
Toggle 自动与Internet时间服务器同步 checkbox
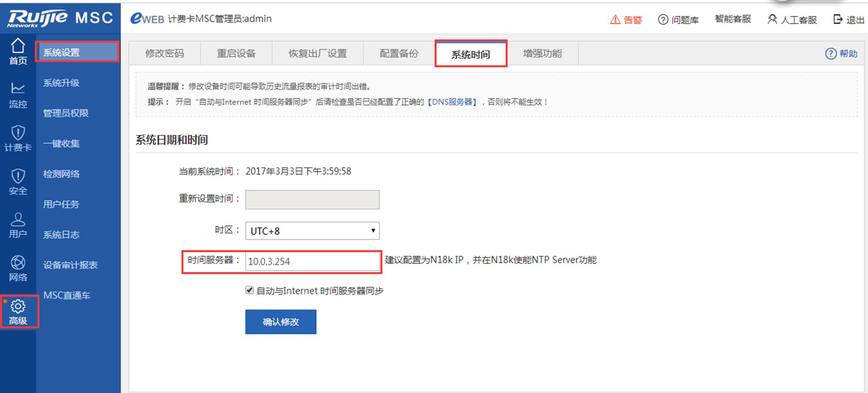coord(250,290)
